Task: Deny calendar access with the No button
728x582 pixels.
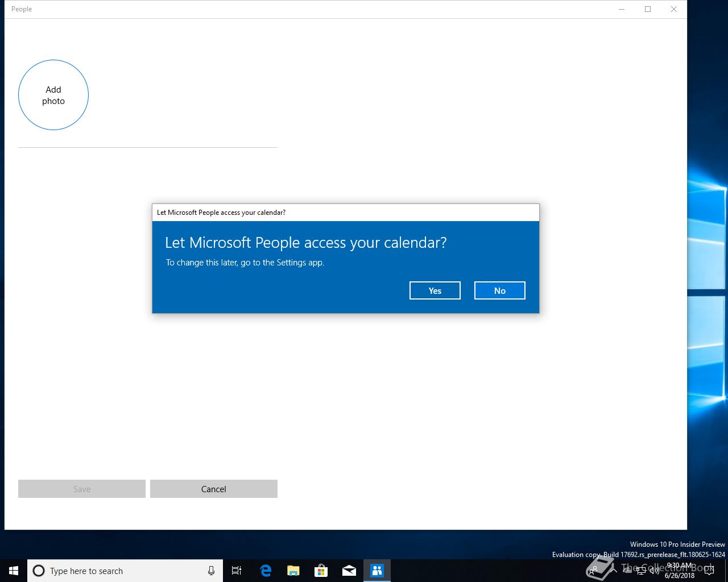Action: 500,290
